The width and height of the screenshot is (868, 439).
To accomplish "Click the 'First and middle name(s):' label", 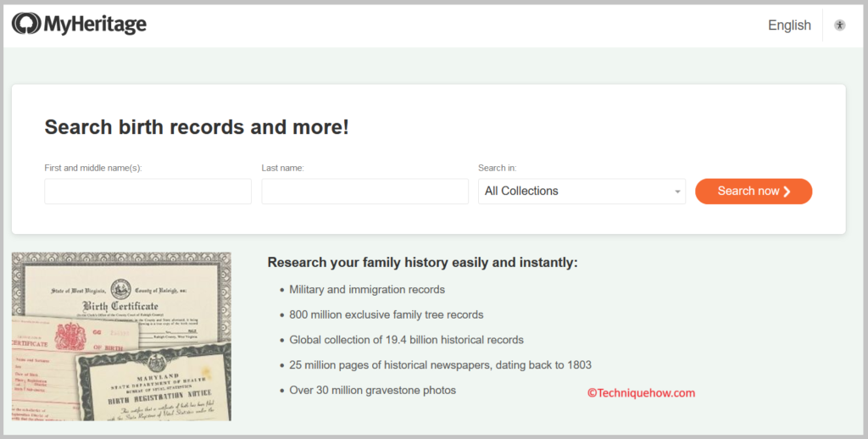I will [93, 168].
